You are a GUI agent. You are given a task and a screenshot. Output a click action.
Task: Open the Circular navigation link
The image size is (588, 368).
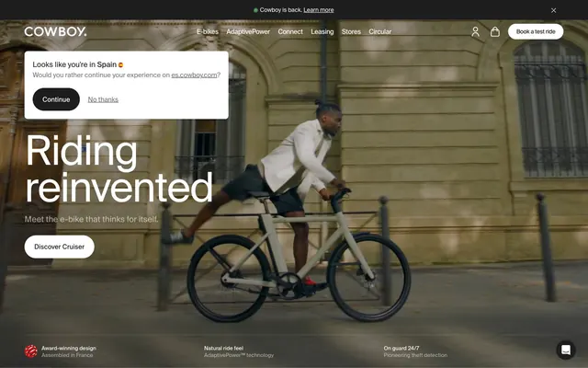(x=379, y=31)
